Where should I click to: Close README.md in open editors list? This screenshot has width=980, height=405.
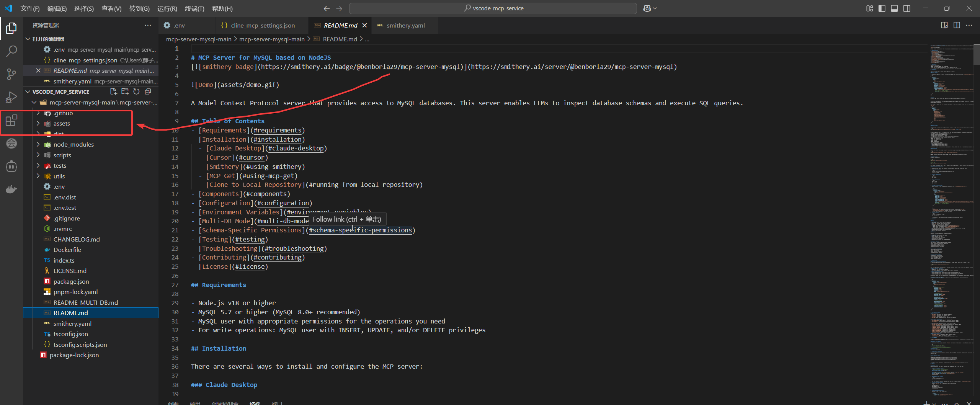click(38, 70)
